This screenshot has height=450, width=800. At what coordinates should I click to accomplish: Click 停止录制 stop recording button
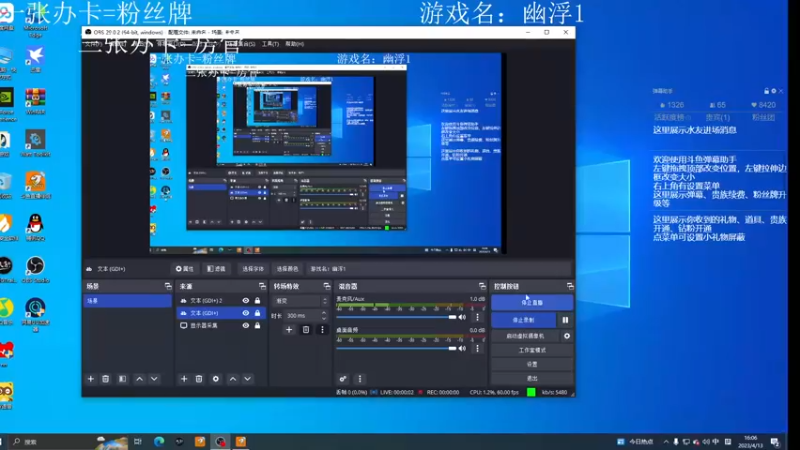click(523, 320)
